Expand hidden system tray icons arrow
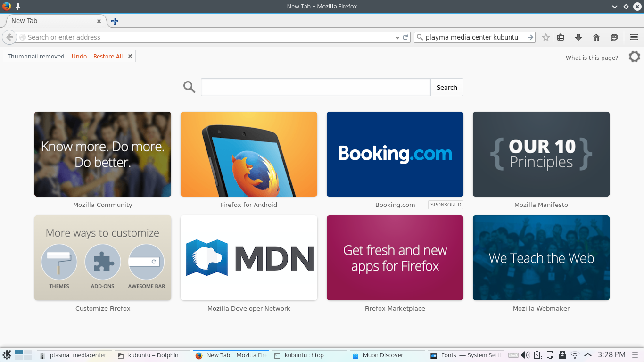644x362 pixels. coord(588,355)
